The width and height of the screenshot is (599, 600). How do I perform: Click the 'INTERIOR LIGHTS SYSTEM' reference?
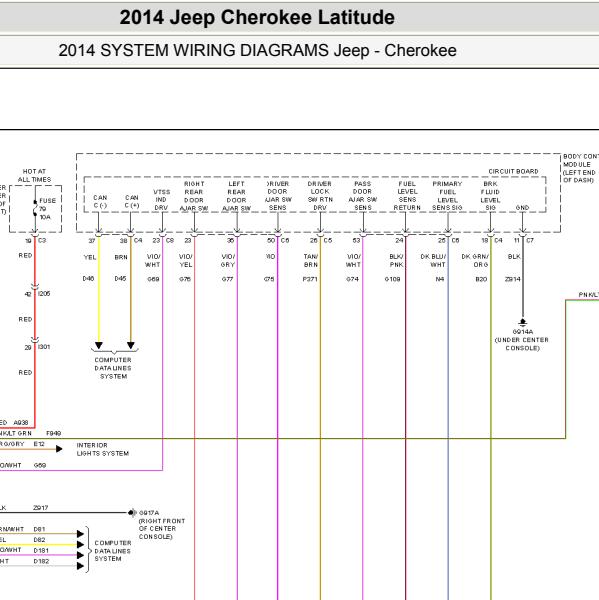[x=103, y=449]
